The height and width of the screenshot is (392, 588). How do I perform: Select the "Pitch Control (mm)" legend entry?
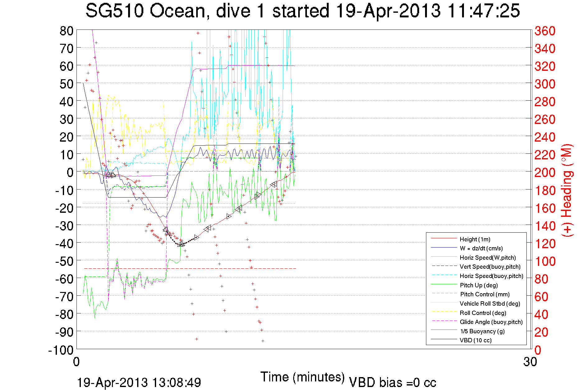(x=485, y=294)
